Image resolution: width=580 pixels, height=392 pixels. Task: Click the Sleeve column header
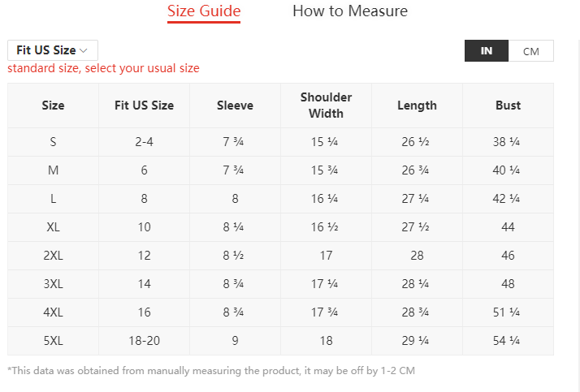235,106
